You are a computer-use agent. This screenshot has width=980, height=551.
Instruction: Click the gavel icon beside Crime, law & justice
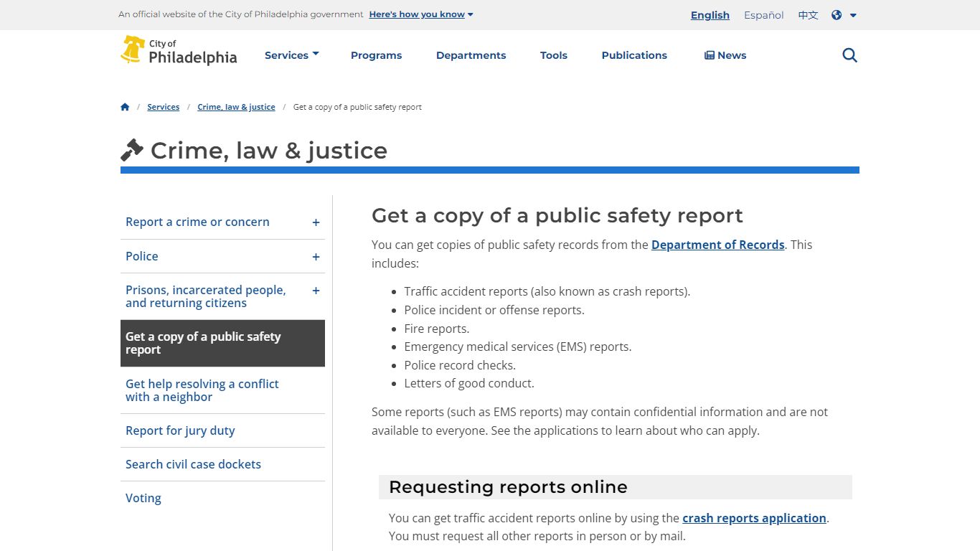[x=132, y=150]
